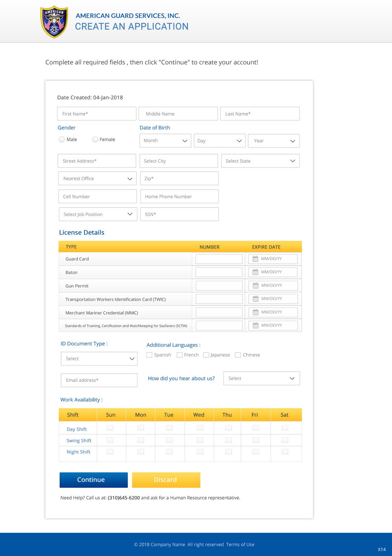Open the TWIC expiry date calendar icon

[x=255, y=299]
